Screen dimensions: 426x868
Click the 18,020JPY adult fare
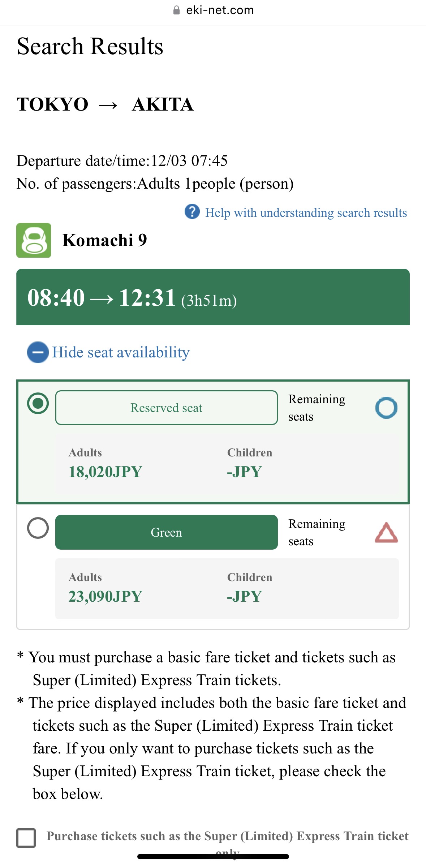pyautogui.click(x=105, y=472)
